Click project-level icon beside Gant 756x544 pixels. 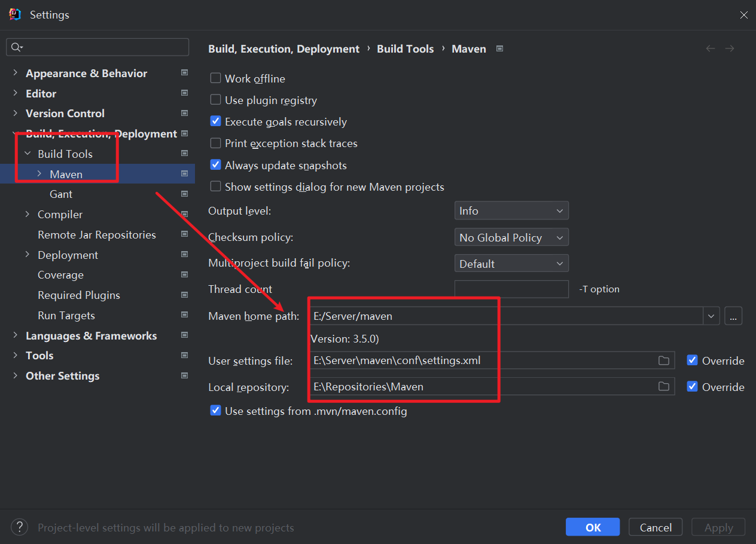(x=184, y=194)
